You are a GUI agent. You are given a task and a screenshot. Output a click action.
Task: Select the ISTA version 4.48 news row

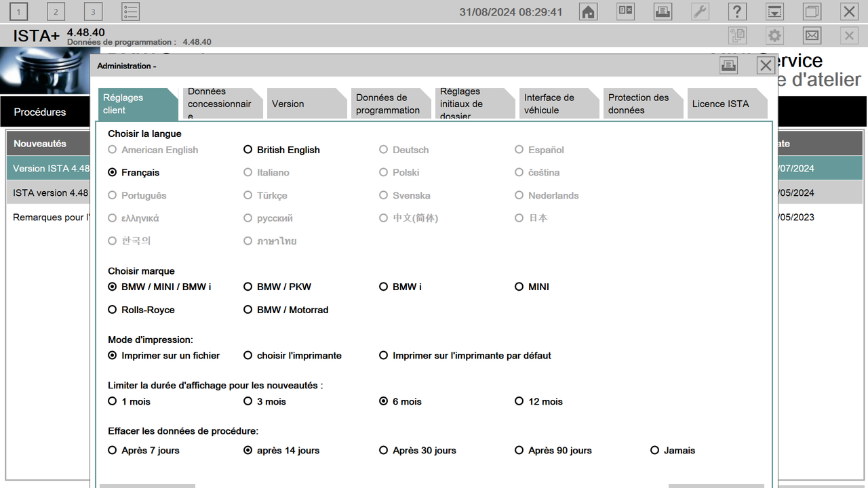click(x=49, y=192)
